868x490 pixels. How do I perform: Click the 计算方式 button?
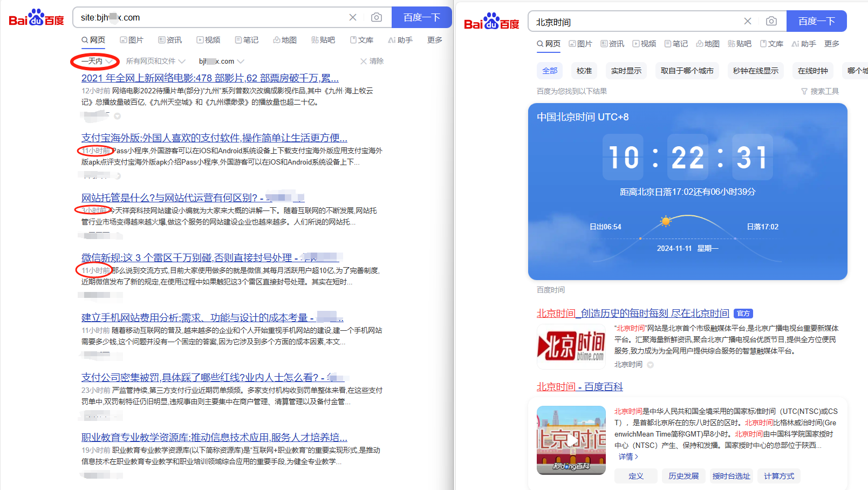[779, 476]
